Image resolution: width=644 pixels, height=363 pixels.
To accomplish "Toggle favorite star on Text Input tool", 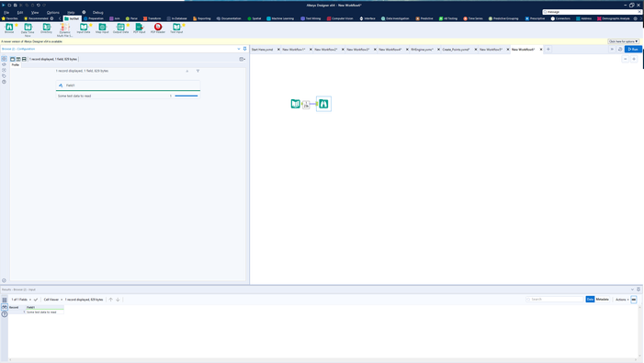I will coord(184,25).
